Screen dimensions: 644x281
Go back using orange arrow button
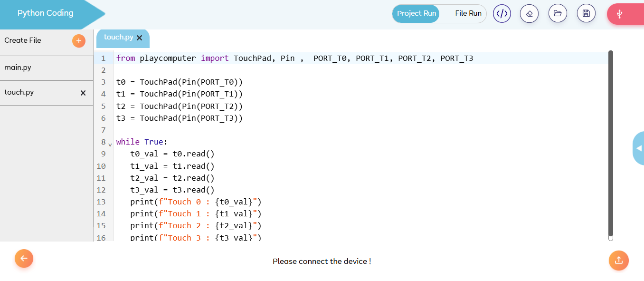tap(24, 259)
